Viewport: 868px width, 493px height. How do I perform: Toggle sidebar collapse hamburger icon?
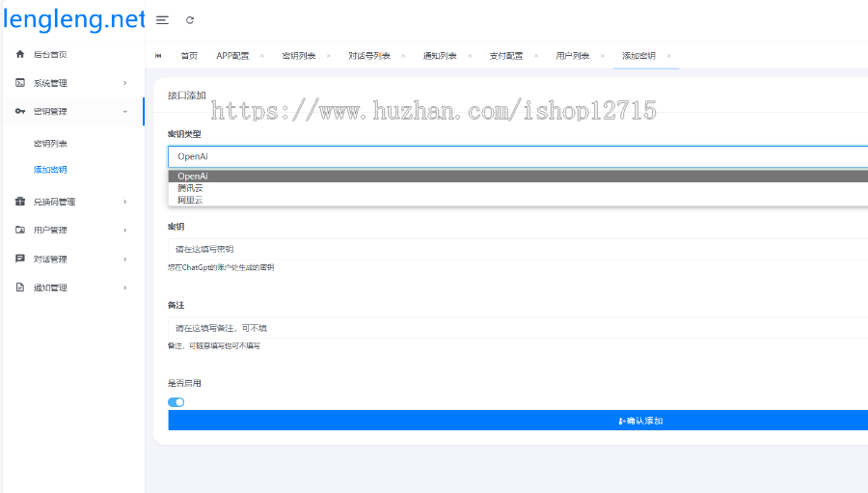tap(162, 20)
